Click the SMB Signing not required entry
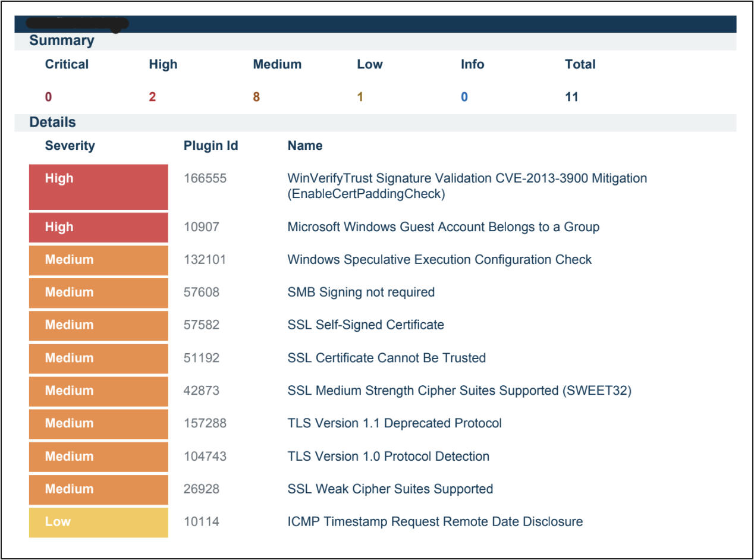This screenshot has width=754, height=560. click(x=361, y=292)
